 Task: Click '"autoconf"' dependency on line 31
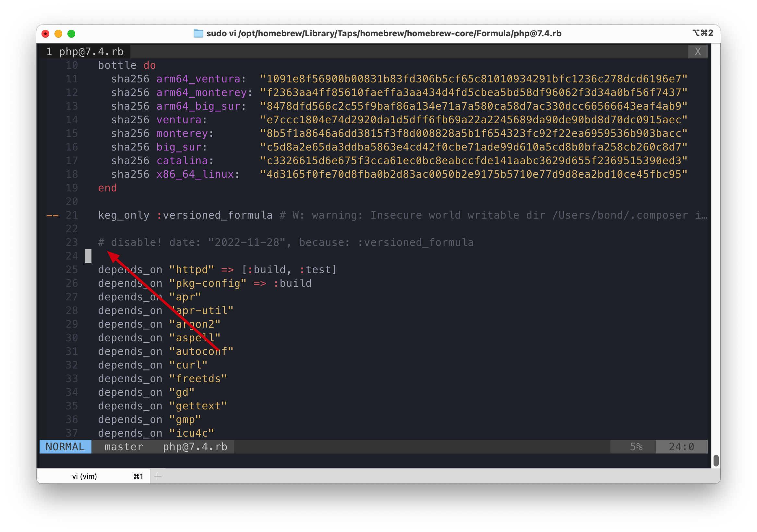click(201, 351)
